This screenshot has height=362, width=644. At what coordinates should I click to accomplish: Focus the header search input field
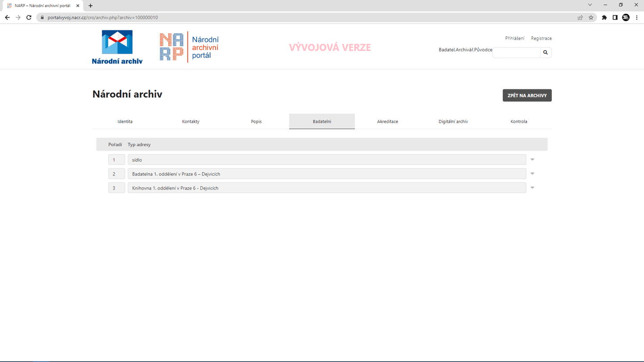click(x=517, y=53)
